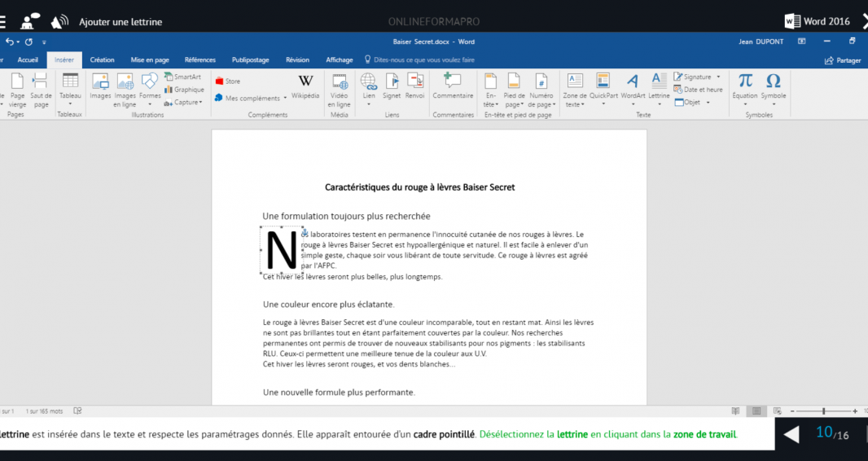Viewport: 868px width, 461px height.
Task: Click the Images icon in Illustrations
Action: click(x=100, y=86)
